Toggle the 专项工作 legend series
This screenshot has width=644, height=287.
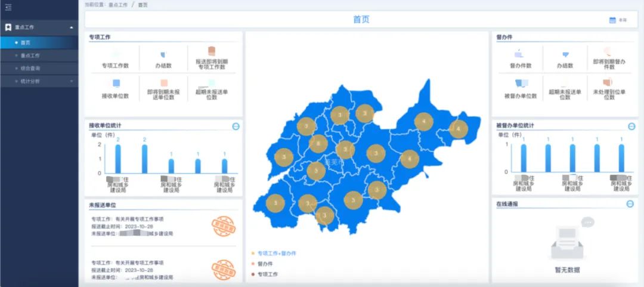pos(267,274)
